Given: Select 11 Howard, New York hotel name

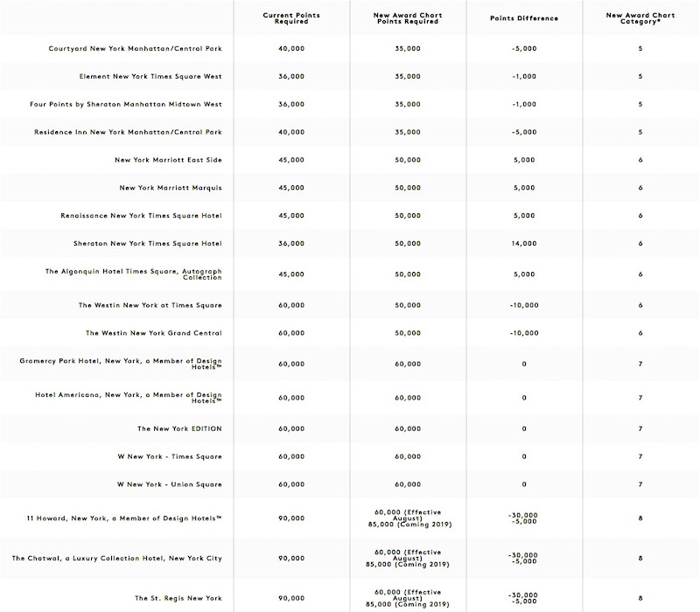Looking at the screenshot, I should [124, 518].
